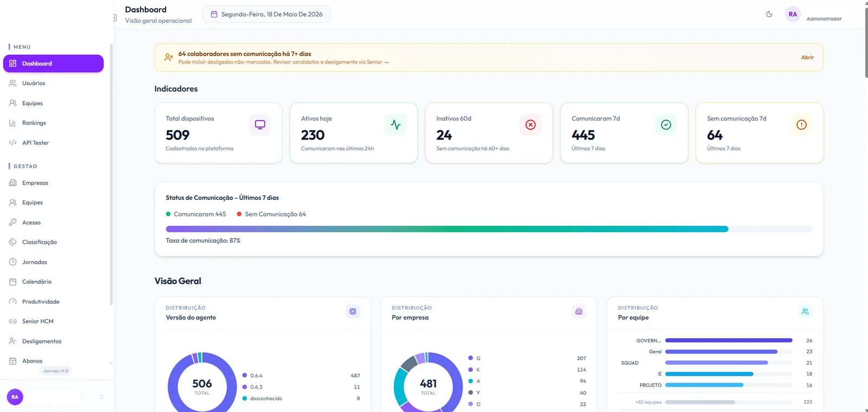868x412 pixels.
Task: Select the Senior HCM link icon
Action: (12, 321)
